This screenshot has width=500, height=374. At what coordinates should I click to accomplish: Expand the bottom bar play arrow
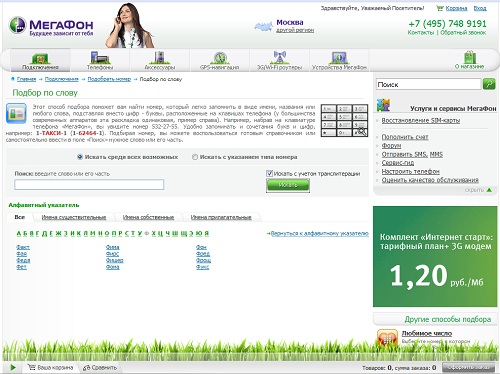tap(13, 367)
